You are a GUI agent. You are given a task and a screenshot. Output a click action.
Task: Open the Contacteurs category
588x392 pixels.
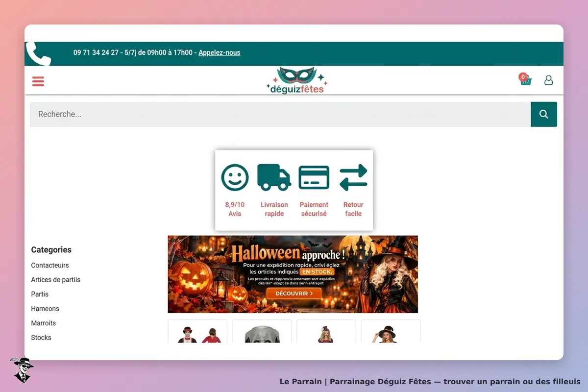(50, 265)
